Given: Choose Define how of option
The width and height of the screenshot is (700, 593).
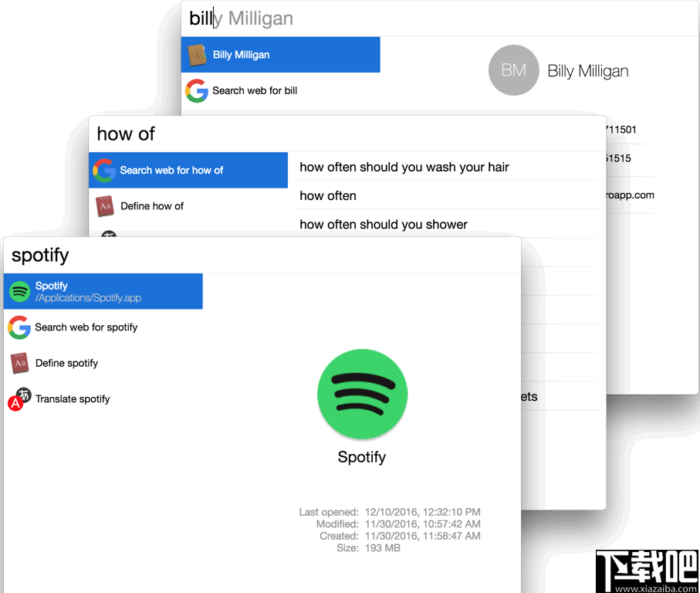Looking at the screenshot, I should (188, 206).
